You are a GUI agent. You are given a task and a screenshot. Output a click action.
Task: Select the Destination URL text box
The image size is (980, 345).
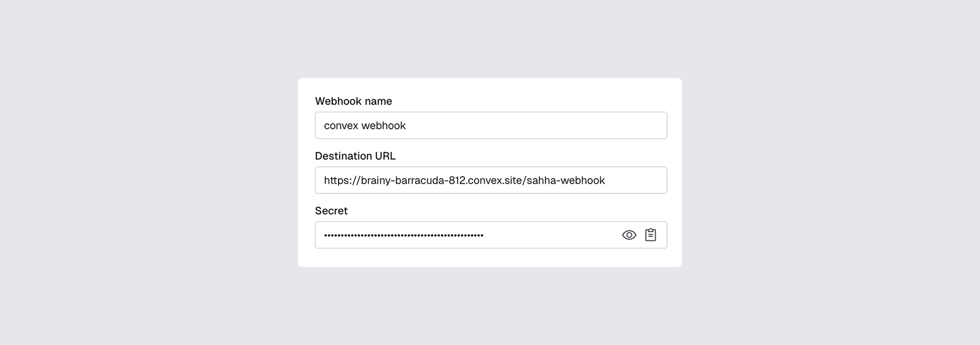tap(490, 180)
